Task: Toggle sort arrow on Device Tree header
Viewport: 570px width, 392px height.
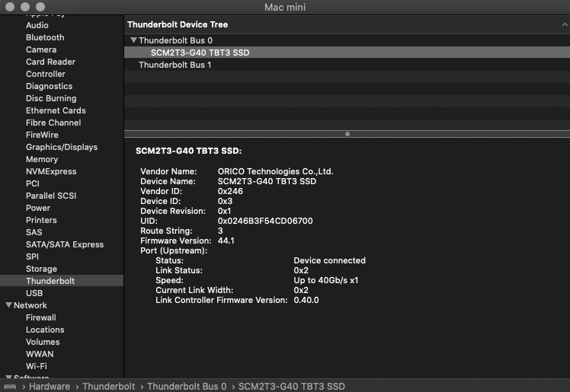Action: (564, 24)
